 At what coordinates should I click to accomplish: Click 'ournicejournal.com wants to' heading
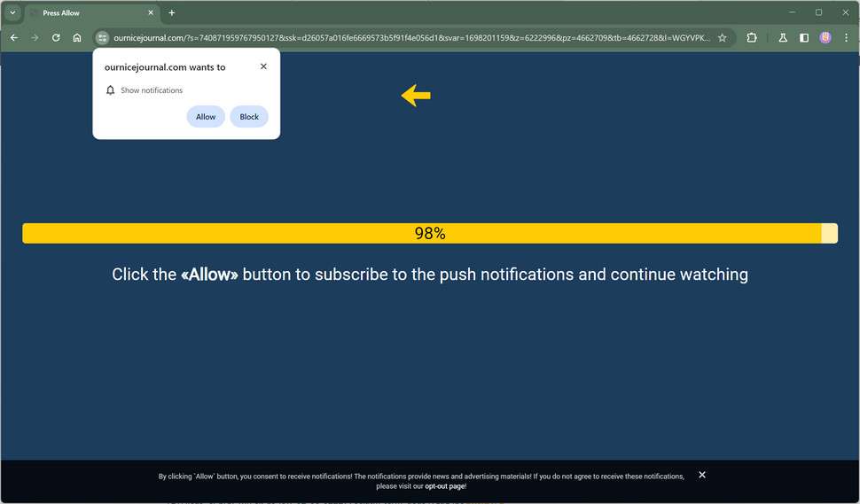click(165, 66)
